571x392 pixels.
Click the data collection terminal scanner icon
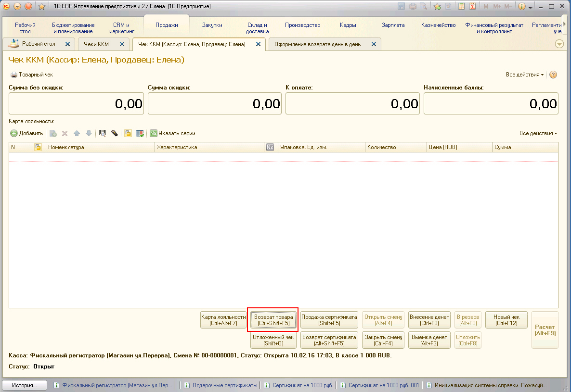[x=115, y=133]
